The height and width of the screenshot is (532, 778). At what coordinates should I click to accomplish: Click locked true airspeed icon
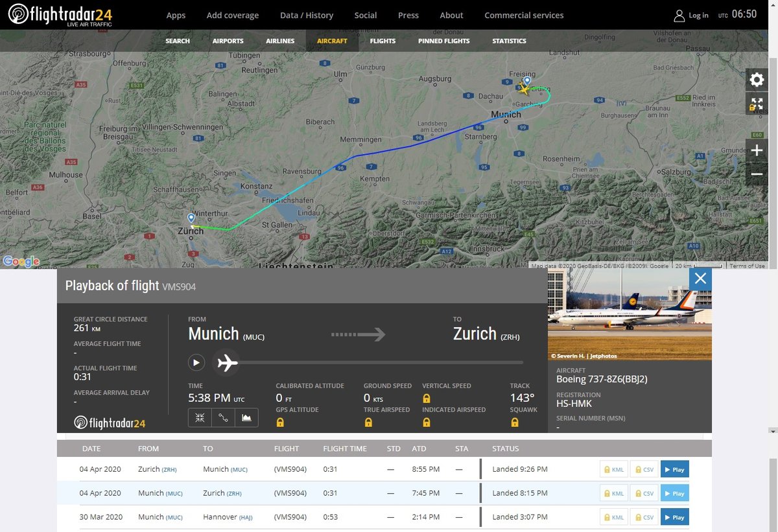click(x=368, y=422)
